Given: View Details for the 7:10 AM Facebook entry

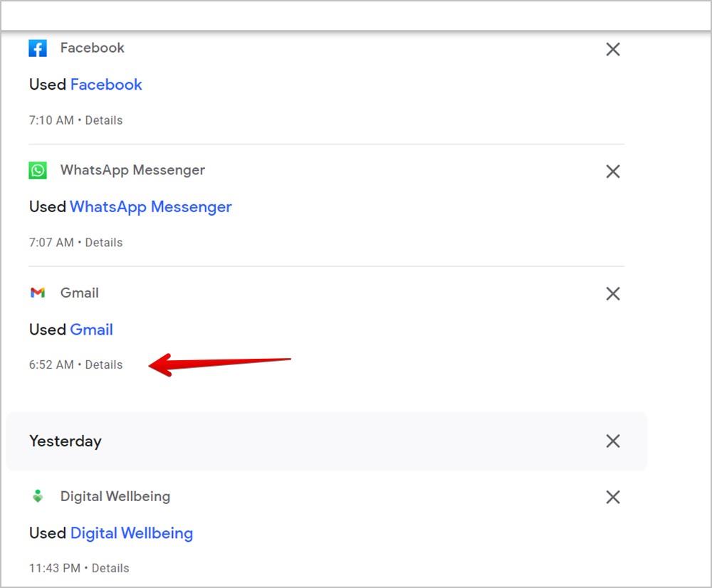Looking at the screenshot, I should 104,120.
